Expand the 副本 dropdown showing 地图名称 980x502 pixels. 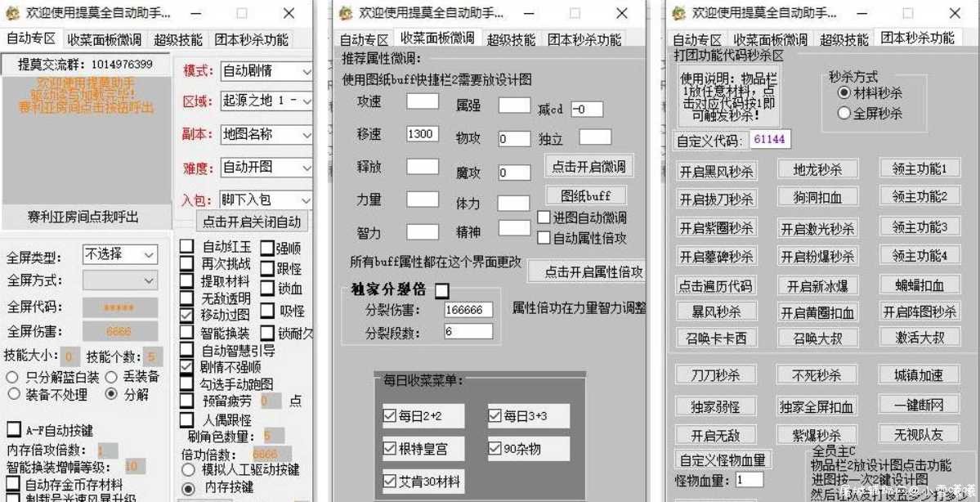click(x=266, y=134)
